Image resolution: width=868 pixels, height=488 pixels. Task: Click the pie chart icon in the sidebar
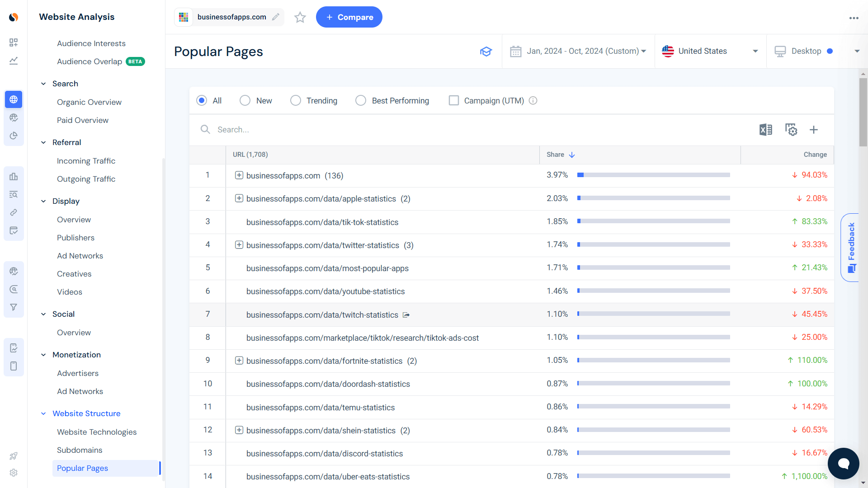tap(14, 136)
